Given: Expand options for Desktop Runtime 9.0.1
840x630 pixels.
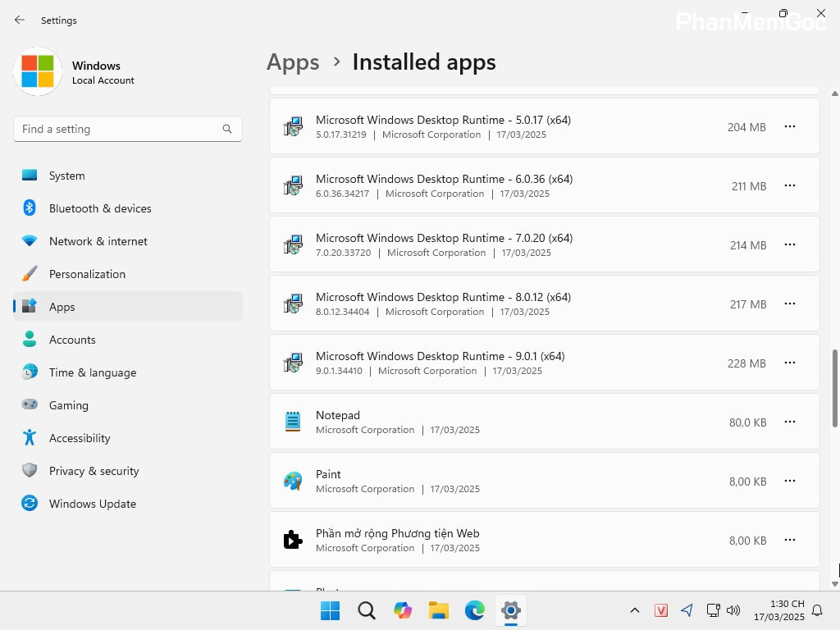Looking at the screenshot, I should [x=789, y=363].
